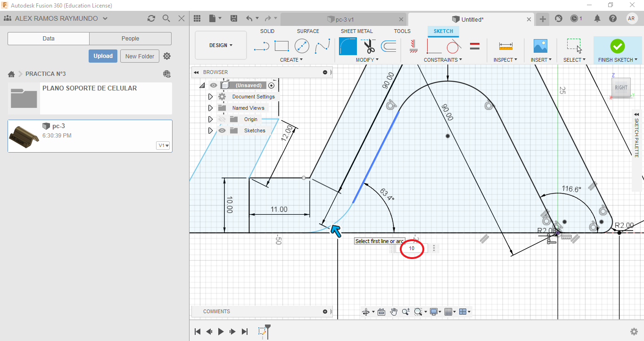This screenshot has width=644, height=341.
Task: Expand the Sketches node
Action: (x=211, y=130)
